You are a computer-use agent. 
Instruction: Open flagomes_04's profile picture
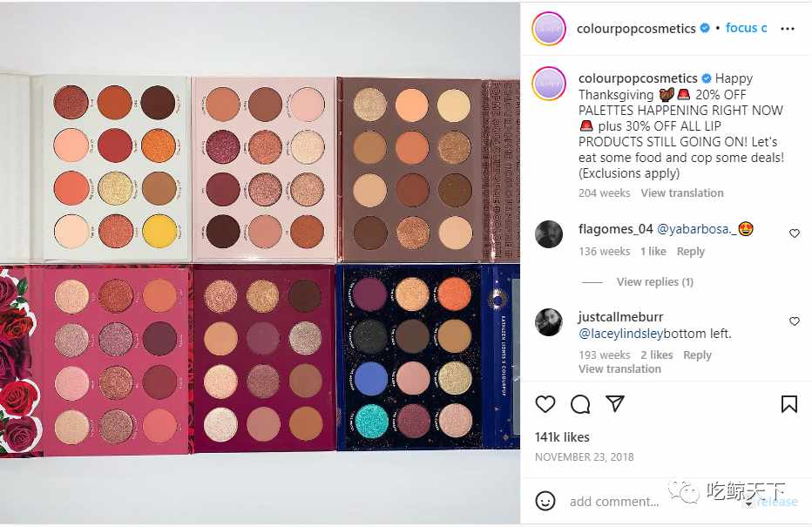(x=549, y=234)
